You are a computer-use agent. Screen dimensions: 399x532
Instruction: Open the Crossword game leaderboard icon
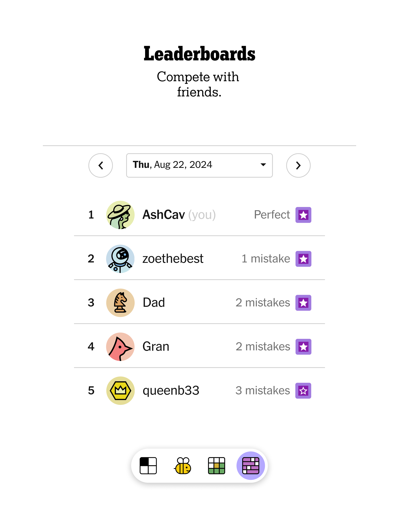pos(148,466)
